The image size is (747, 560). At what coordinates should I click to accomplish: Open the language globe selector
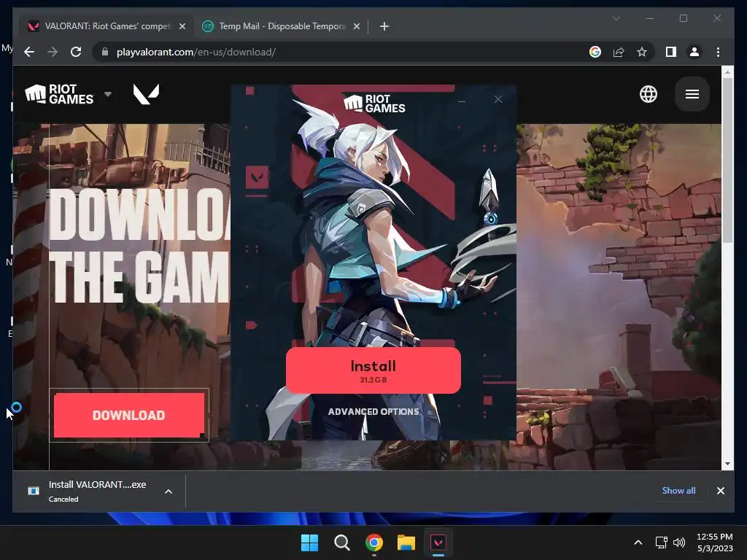648,94
